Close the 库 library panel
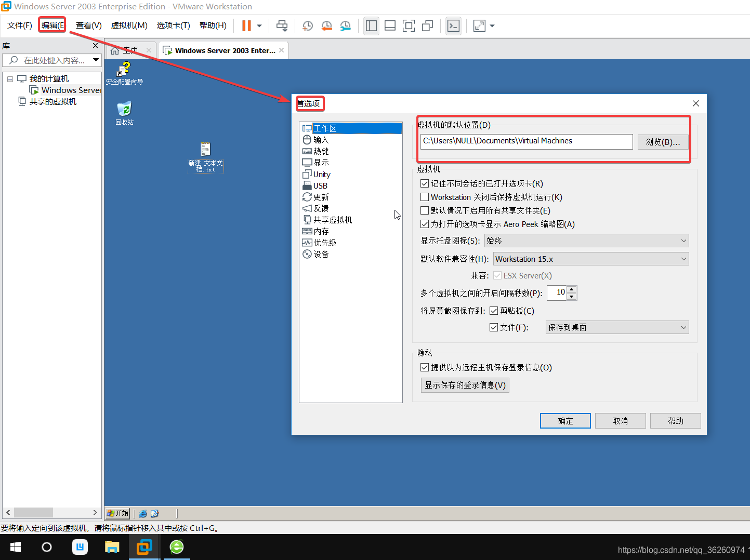The image size is (750, 560). tap(95, 46)
